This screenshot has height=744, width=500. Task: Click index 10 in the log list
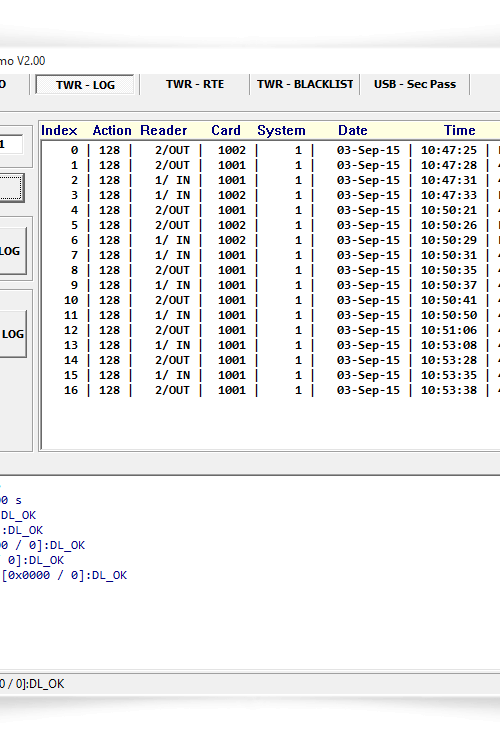coord(71,300)
